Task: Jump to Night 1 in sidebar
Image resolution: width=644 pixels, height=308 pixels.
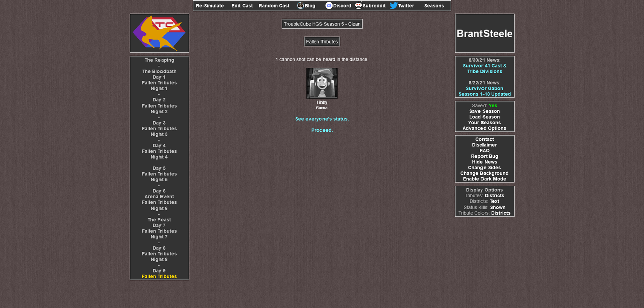Action: 159,89
